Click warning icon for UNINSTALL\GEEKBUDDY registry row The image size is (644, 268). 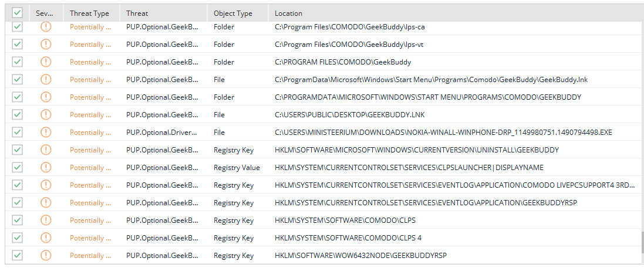pos(46,150)
